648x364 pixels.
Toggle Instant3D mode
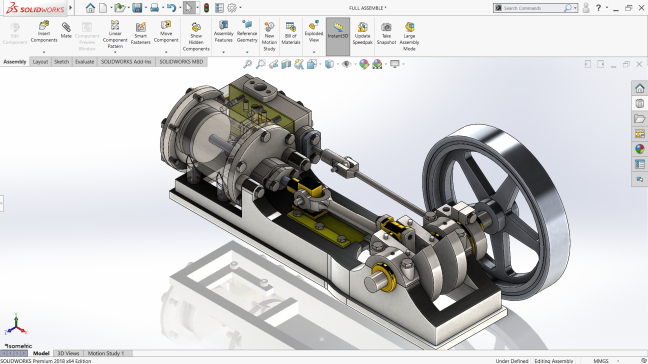tap(338, 36)
